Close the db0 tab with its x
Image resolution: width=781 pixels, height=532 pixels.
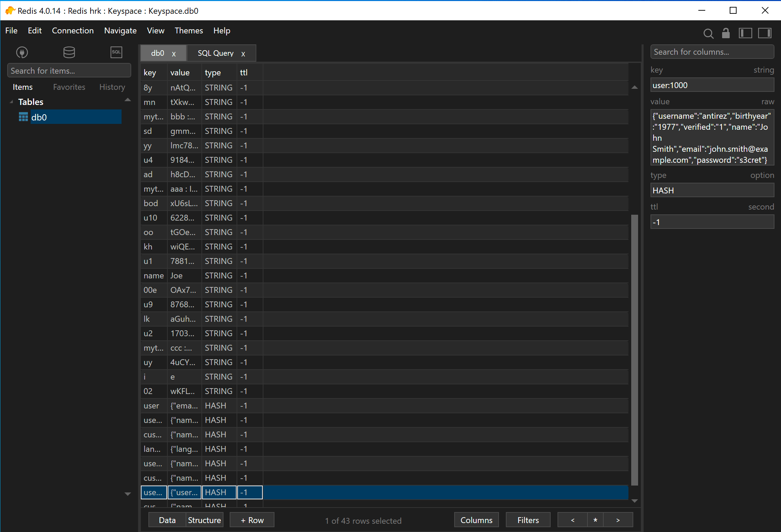pyautogui.click(x=174, y=53)
